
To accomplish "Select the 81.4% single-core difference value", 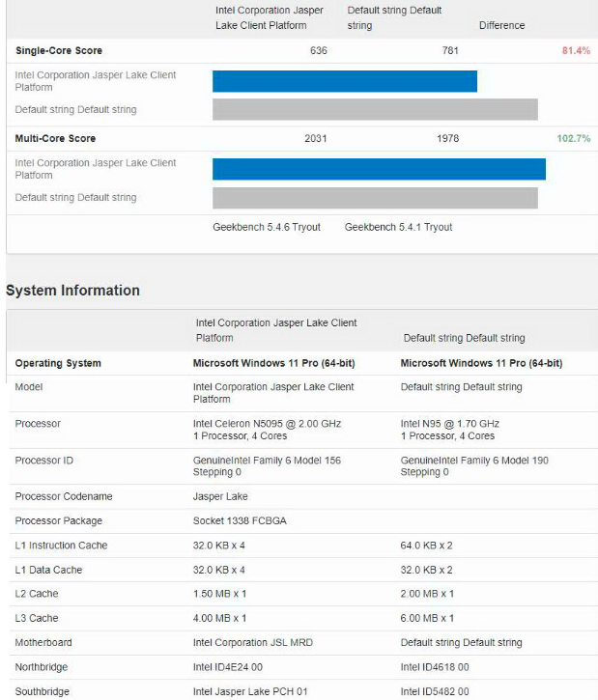I will click(x=576, y=50).
